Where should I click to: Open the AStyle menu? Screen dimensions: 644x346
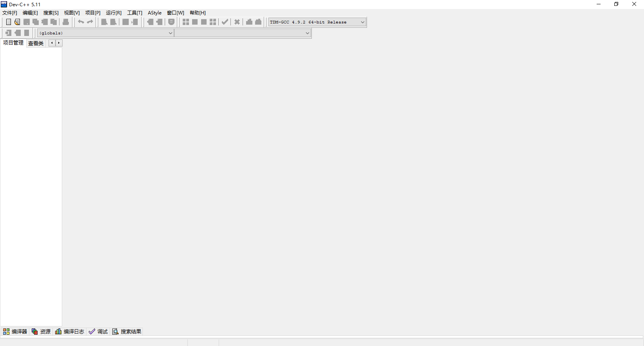coord(155,13)
